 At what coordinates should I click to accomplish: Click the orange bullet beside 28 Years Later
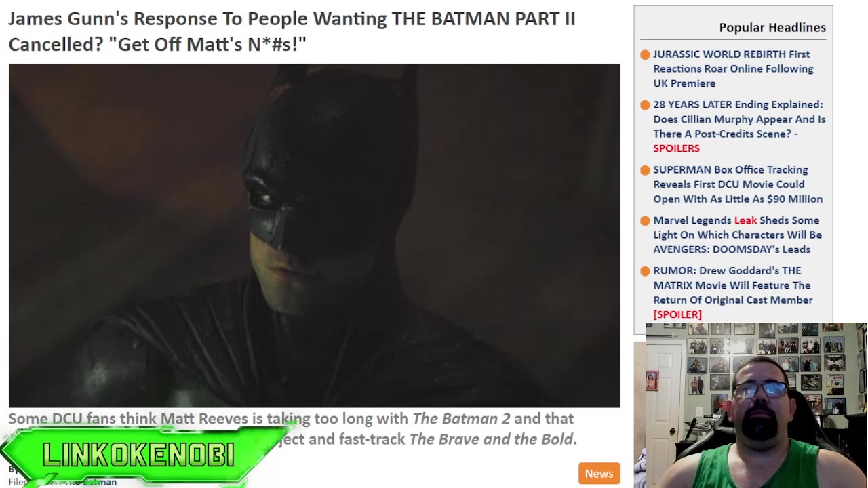tap(645, 105)
